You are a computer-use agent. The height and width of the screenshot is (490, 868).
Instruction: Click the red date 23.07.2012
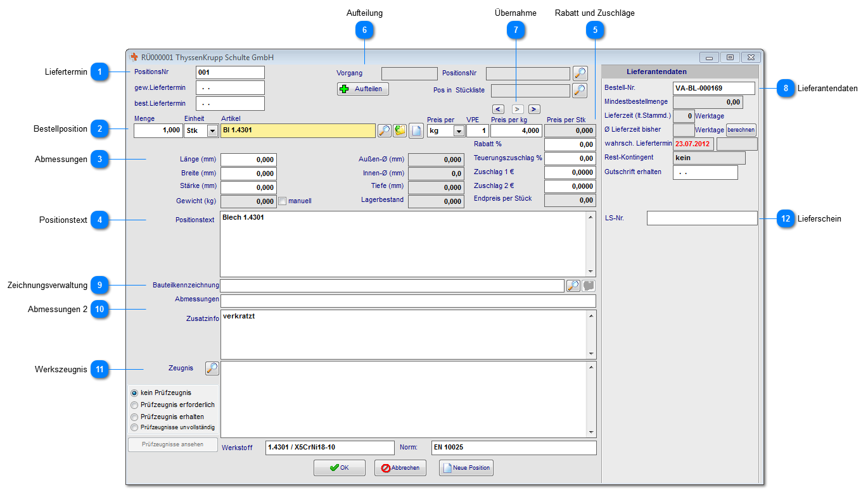(x=693, y=144)
